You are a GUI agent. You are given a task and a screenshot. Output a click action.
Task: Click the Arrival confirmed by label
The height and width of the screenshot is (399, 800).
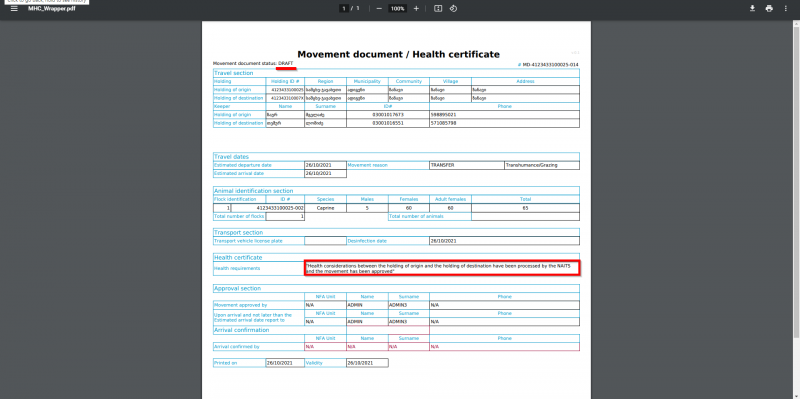click(237, 346)
